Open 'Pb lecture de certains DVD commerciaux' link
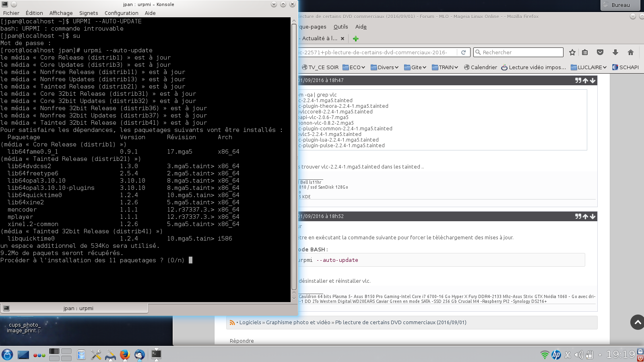Viewport: 644px width, 362px height. tap(401, 322)
